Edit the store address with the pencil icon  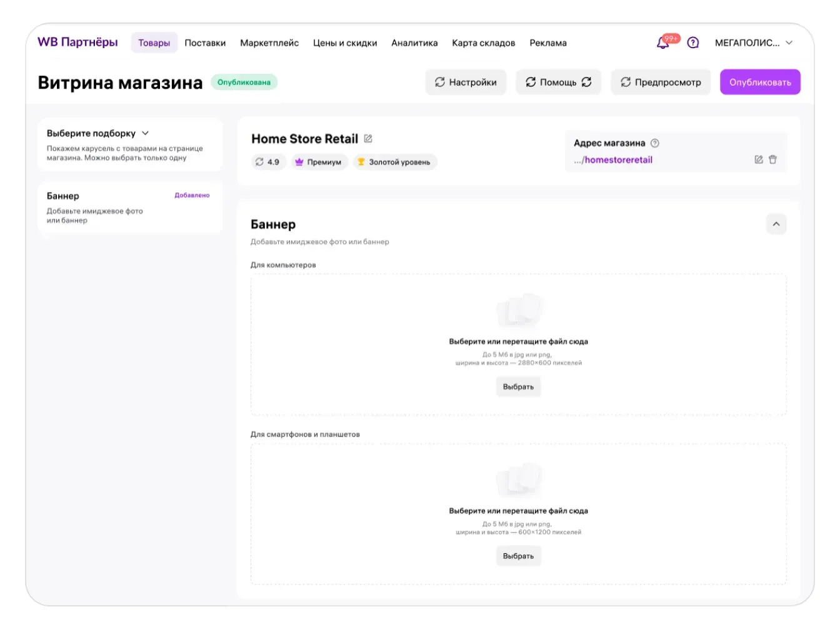coord(758,160)
